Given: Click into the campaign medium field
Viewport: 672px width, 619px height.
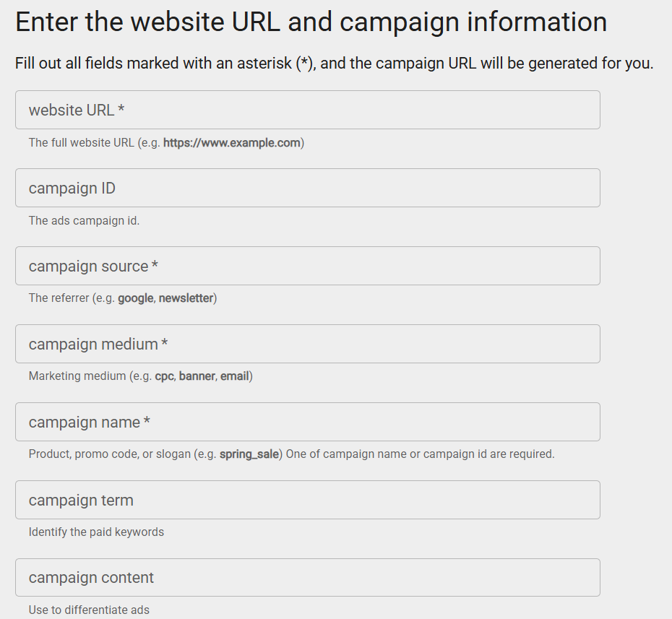Looking at the screenshot, I should pyautogui.click(x=307, y=344).
